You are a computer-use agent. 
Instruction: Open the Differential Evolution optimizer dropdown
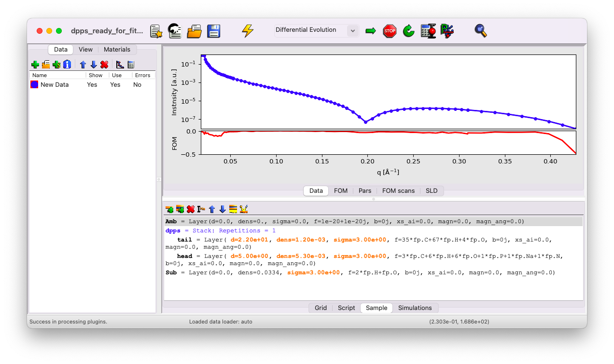317,30
